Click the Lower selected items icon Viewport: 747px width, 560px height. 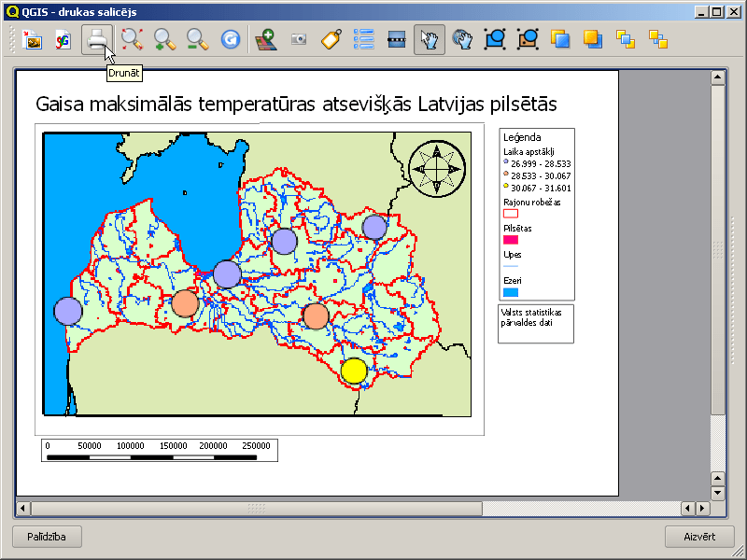593,39
